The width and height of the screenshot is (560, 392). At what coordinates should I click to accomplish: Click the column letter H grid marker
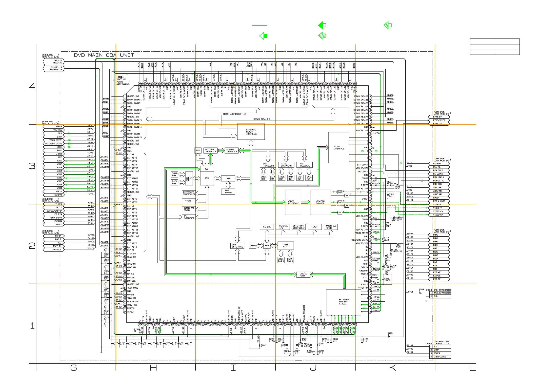coord(153,368)
